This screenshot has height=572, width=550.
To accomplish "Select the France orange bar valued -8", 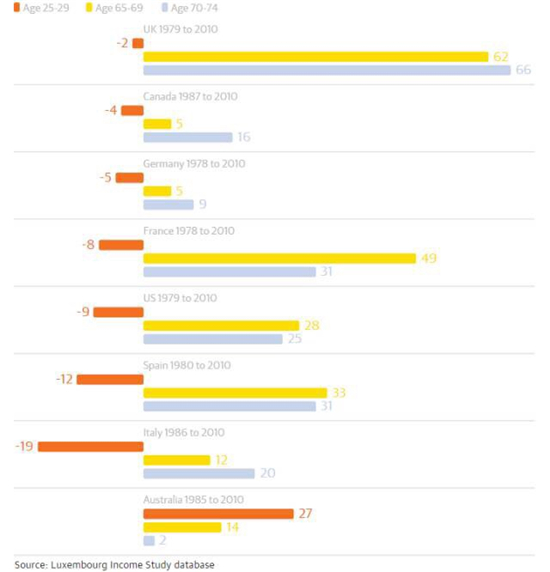I will [121, 245].
